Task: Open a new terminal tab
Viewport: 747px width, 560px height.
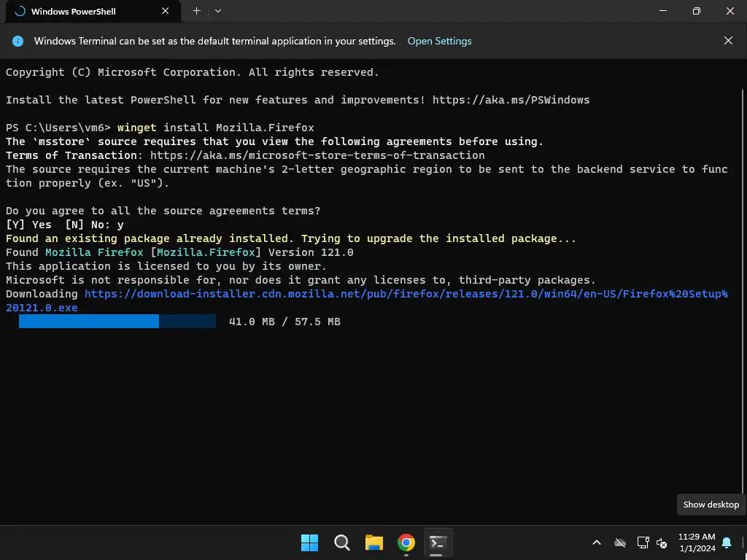Action: coord(196,11)
